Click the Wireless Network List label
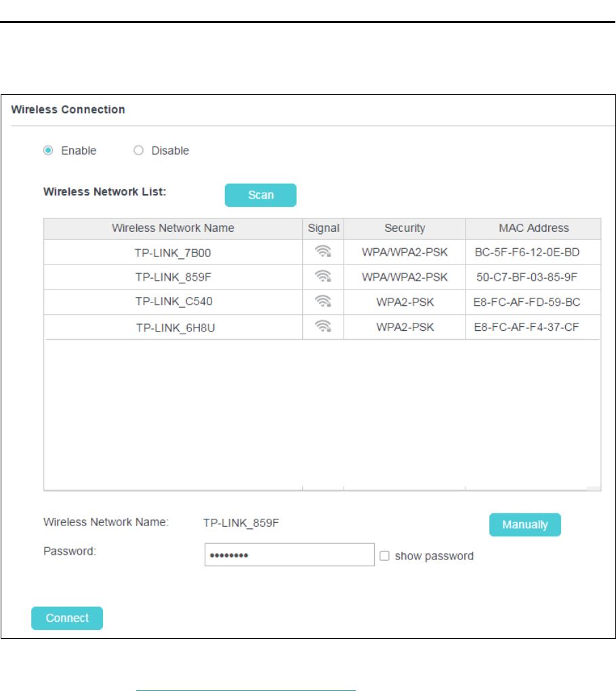The image size is (616, 691). (105, 192)
